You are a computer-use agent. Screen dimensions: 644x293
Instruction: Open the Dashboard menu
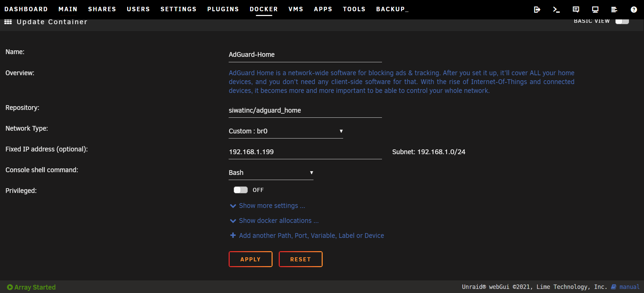(26, 9)
